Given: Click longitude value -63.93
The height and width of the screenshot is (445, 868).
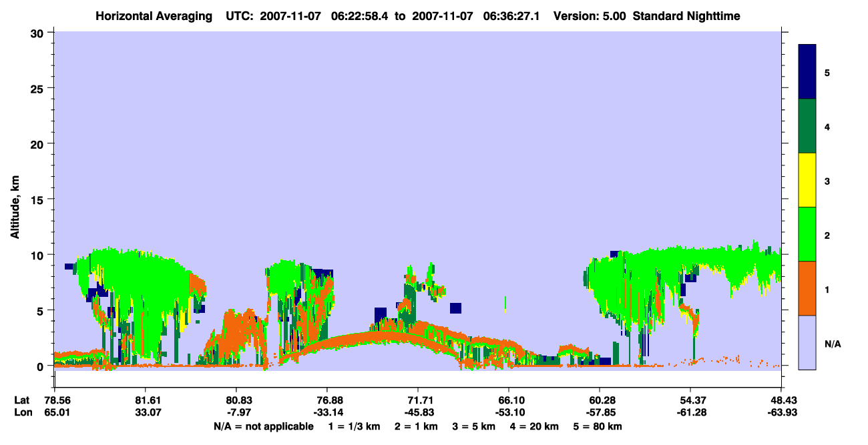Looking at the screenshot, I should point(781,412).
